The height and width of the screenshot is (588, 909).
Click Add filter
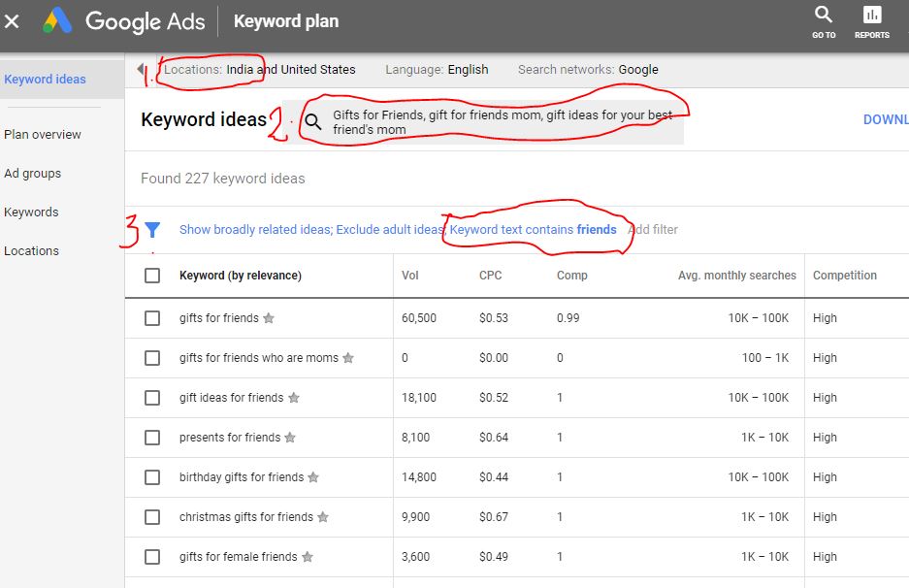click(653, 230)
